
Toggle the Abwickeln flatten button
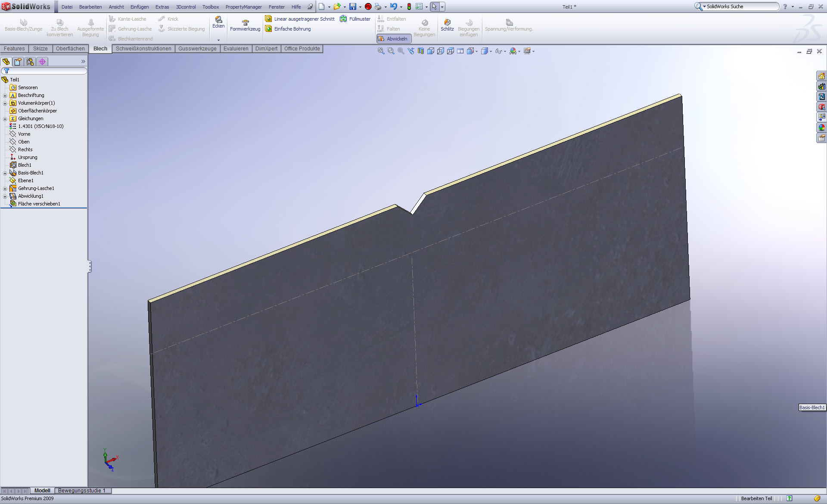pos(394,39)
